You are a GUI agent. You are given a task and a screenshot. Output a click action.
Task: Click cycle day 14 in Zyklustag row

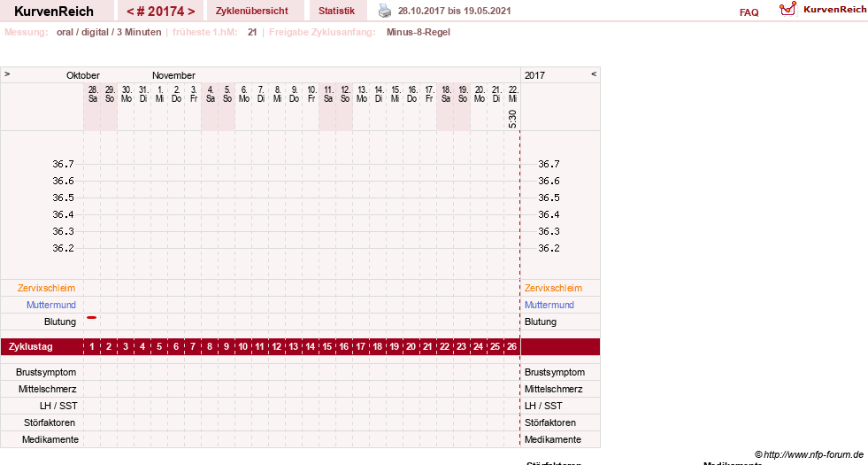point(310,347)
